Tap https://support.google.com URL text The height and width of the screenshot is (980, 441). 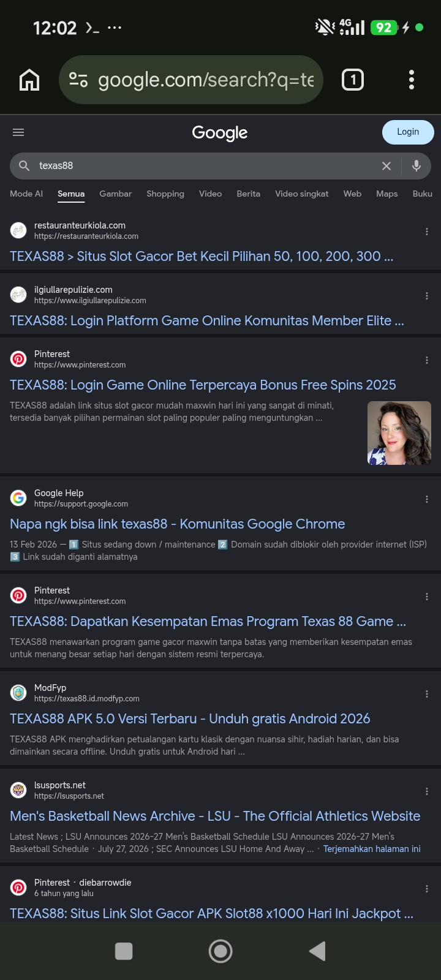click(x=81, y=504)
